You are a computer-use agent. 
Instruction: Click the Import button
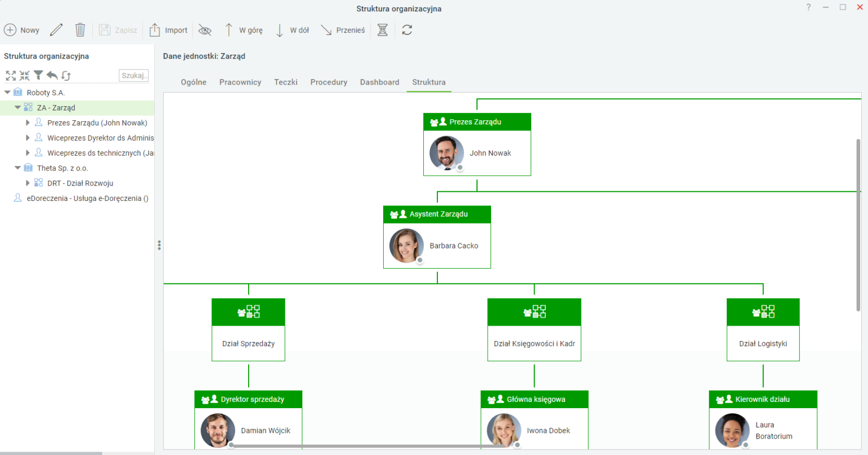click(x=168, y=30)
